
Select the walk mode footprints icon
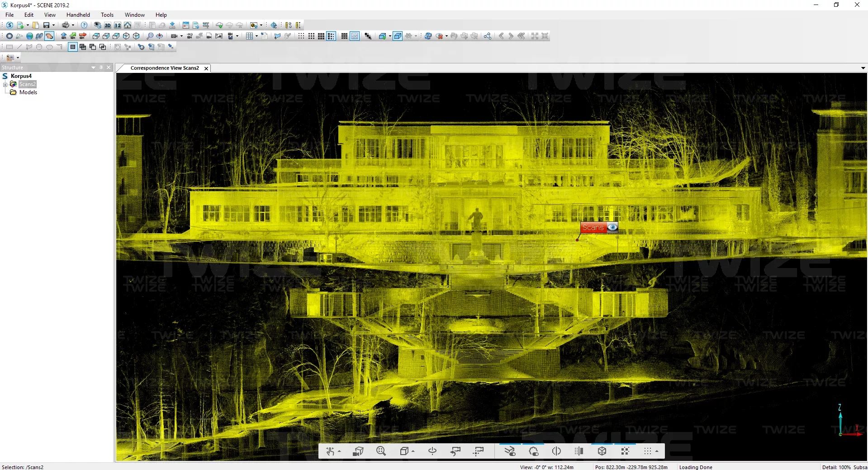point(39,36)
